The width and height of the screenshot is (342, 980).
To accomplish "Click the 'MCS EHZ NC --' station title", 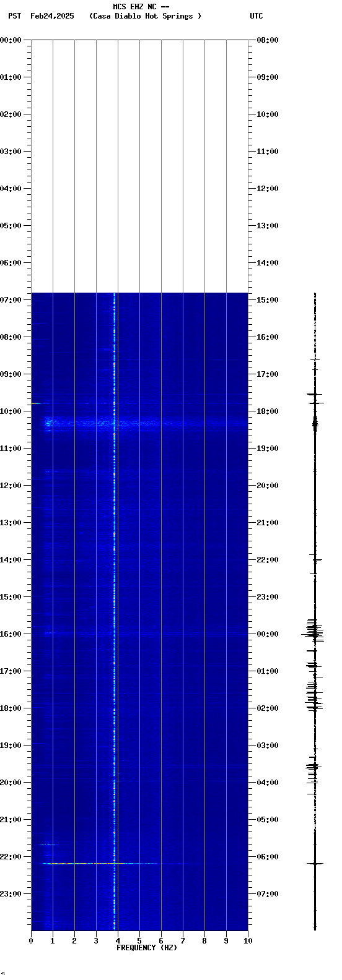I will 141,7.
